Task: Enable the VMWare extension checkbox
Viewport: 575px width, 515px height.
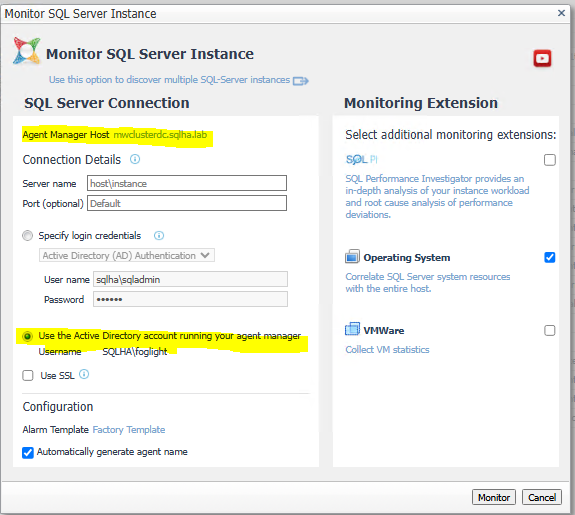Action: 549,330
